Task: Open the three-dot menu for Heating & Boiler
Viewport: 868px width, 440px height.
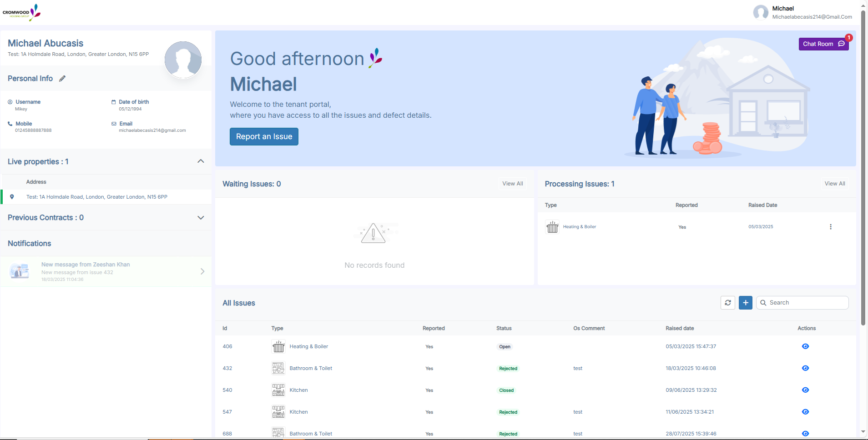Action: pos(831,227)
